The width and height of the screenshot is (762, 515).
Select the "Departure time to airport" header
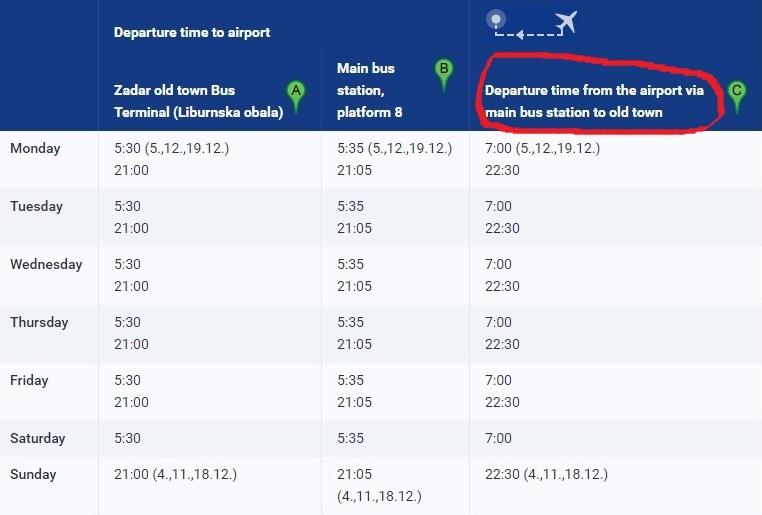(x=192, y=32)
